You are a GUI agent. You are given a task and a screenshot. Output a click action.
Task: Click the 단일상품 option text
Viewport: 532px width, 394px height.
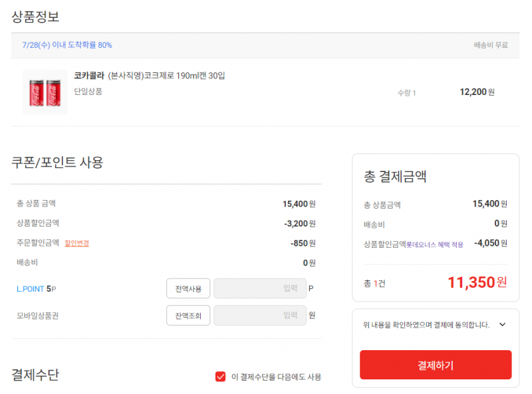88,92
